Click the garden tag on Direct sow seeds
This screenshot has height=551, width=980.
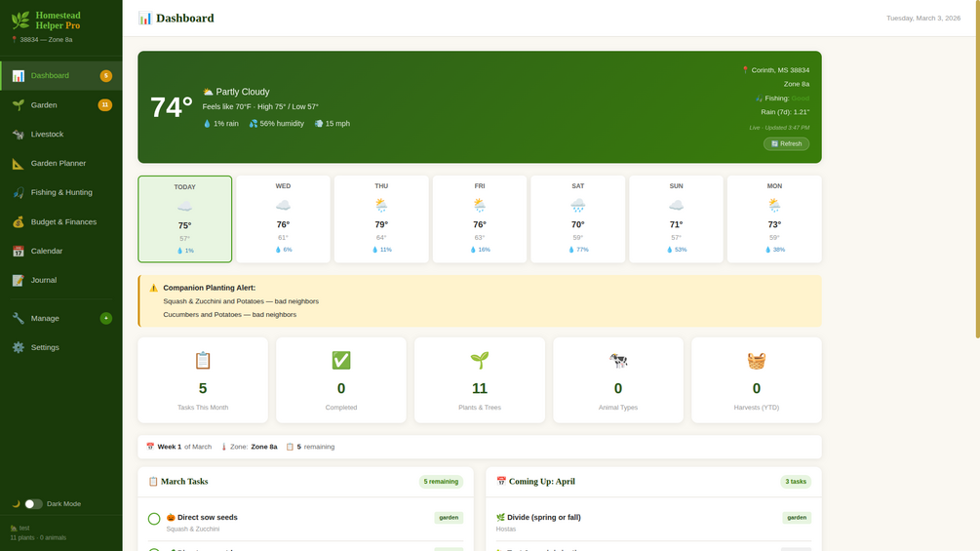pos(449,518)
